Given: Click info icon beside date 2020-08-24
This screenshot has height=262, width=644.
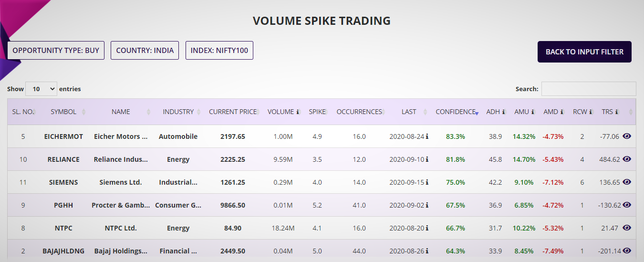Looking at the screenshot, I should pos(427,136).
